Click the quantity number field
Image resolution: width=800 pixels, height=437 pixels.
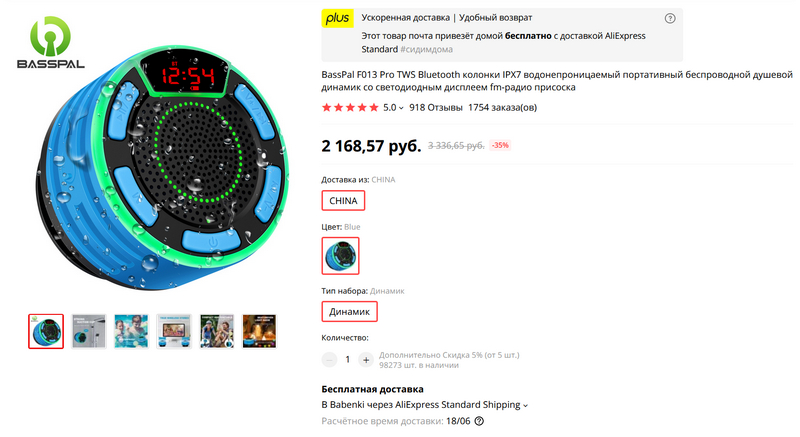point(348,360)
